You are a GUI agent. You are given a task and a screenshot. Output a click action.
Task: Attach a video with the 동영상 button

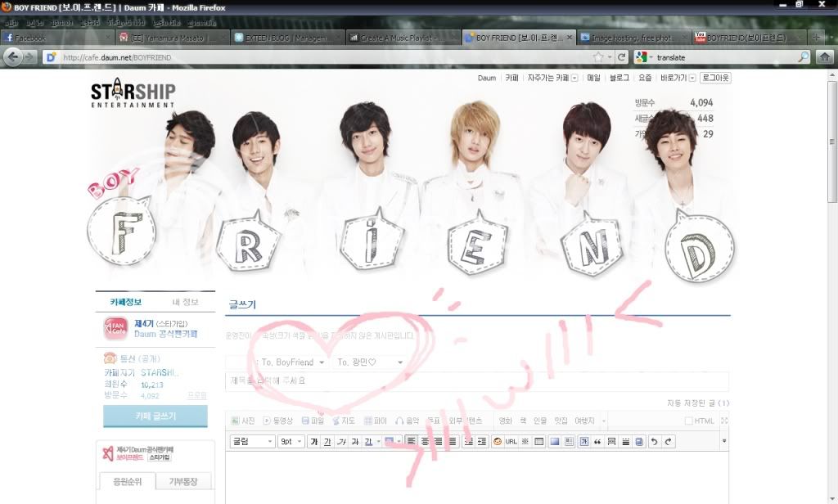(278, 421)
